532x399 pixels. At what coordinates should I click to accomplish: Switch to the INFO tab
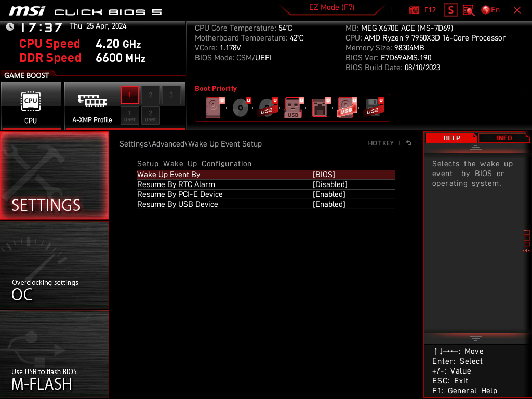pos(504,138)
